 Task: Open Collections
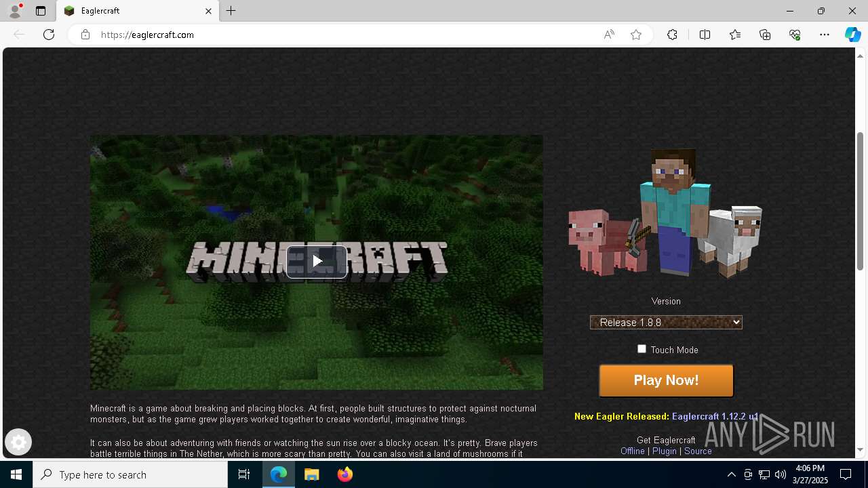pos(765,35)
